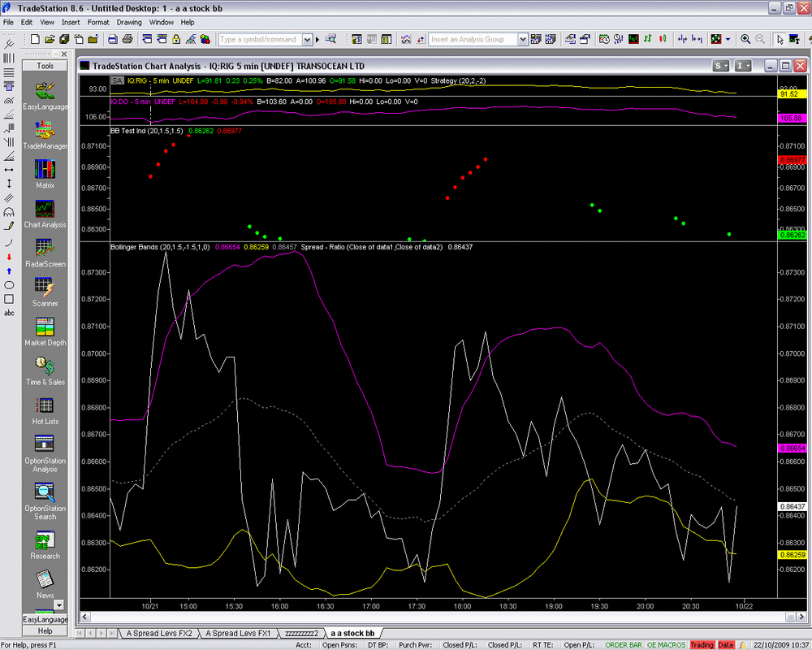
Task: Close the Tools panel with X
Action: pos(64,54)
